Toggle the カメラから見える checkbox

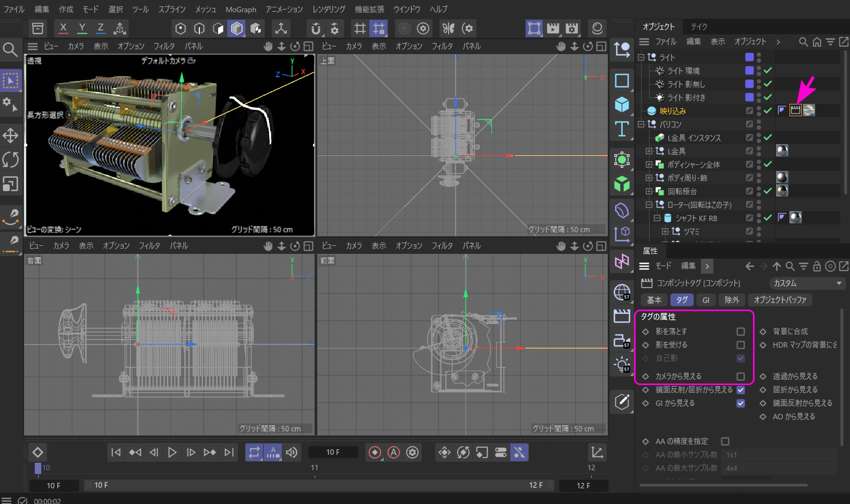click(x=741, y=377)
